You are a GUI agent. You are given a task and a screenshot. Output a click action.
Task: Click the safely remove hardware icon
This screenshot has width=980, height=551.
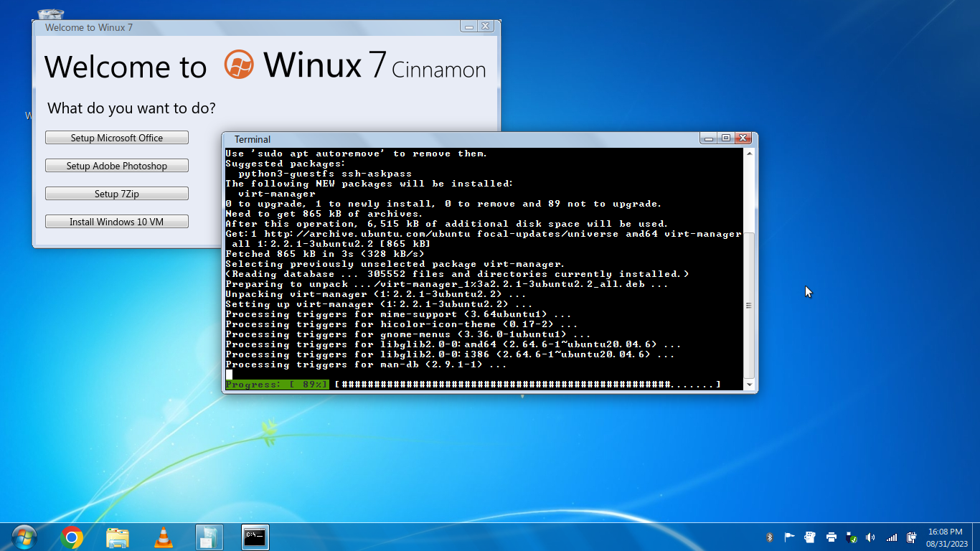pyautogui.click(x=852, y=537)
